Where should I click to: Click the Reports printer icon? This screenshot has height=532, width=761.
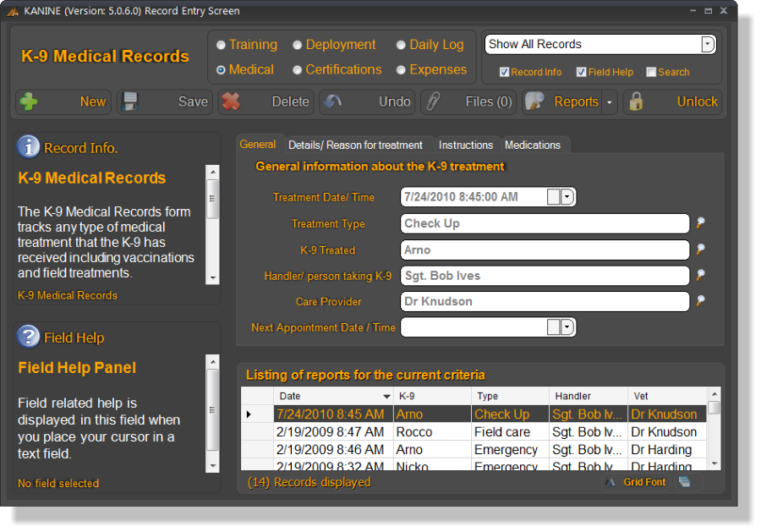pyautogui.click(x=534, y=101)
